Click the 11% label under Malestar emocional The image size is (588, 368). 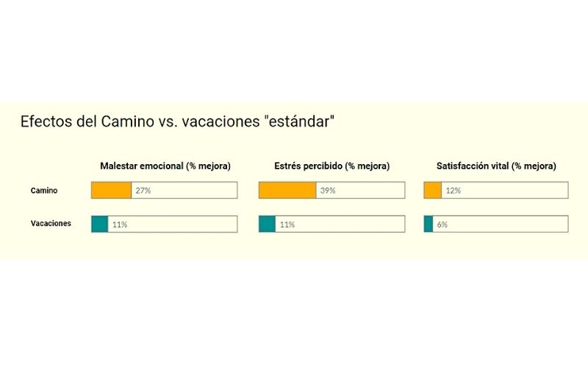[x=119, y=224]
